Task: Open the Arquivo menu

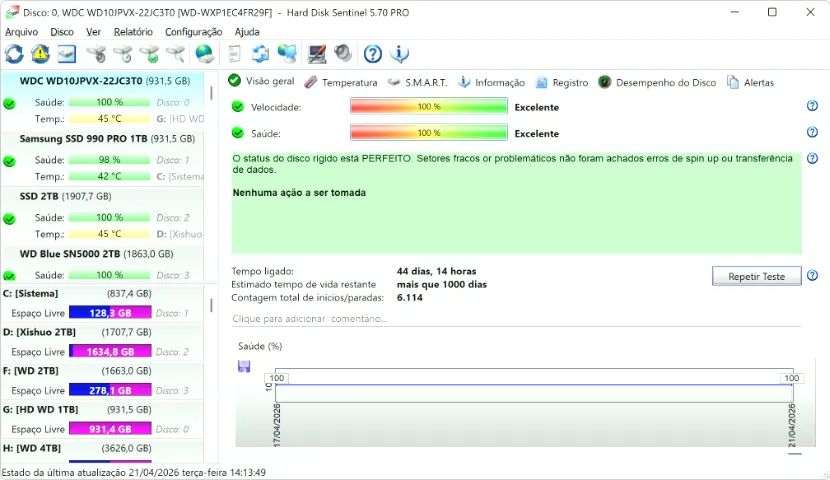Action: (21, 32)
